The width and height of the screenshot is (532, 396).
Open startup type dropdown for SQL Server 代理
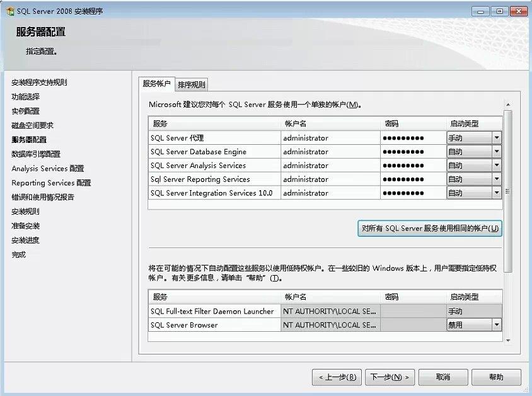click(x=497, y=138)
